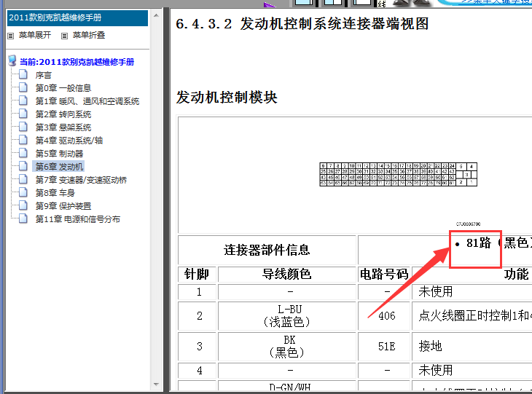Click the ECM connector pin diagram image
Screen dimensions: 532x394
pos(399,174)
